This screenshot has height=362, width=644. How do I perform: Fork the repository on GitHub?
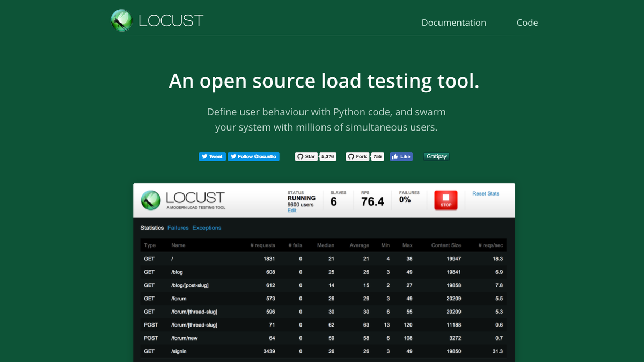(357, 156)
